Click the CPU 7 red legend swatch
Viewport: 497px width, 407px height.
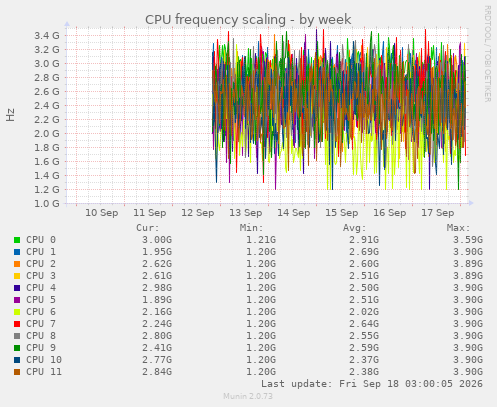pyautogui.click(x=17, y=324)
